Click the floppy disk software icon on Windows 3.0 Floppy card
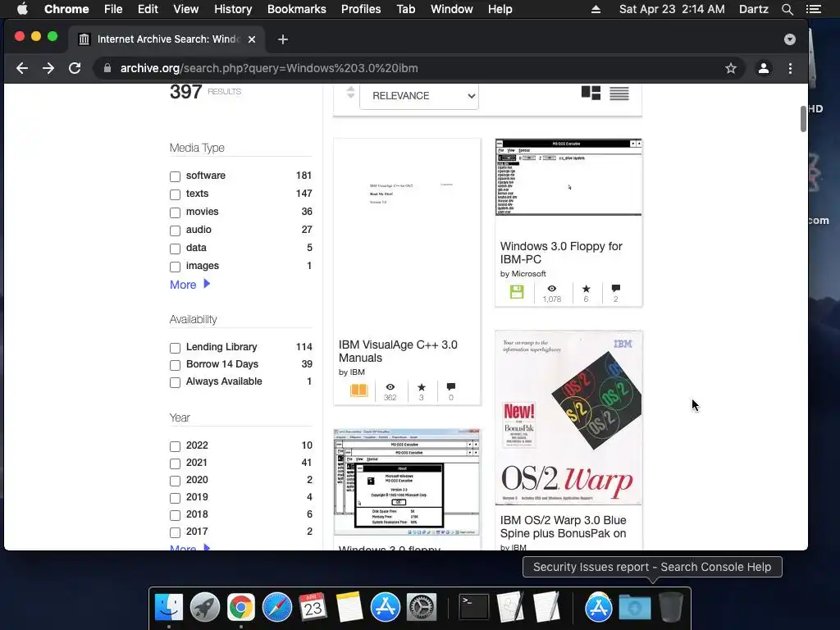This screenshot has height=630, width=840. point(517,292)
